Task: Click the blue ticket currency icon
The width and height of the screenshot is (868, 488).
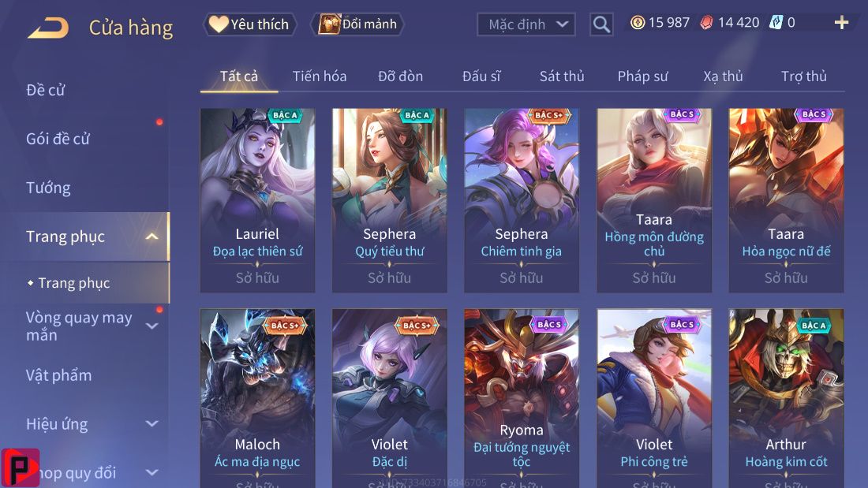Action: click(776, 22)
